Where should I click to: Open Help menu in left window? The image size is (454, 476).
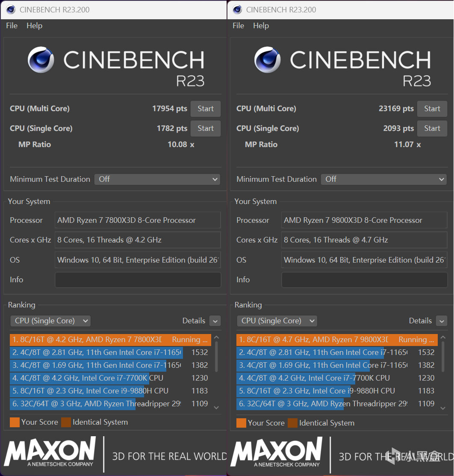34,26
